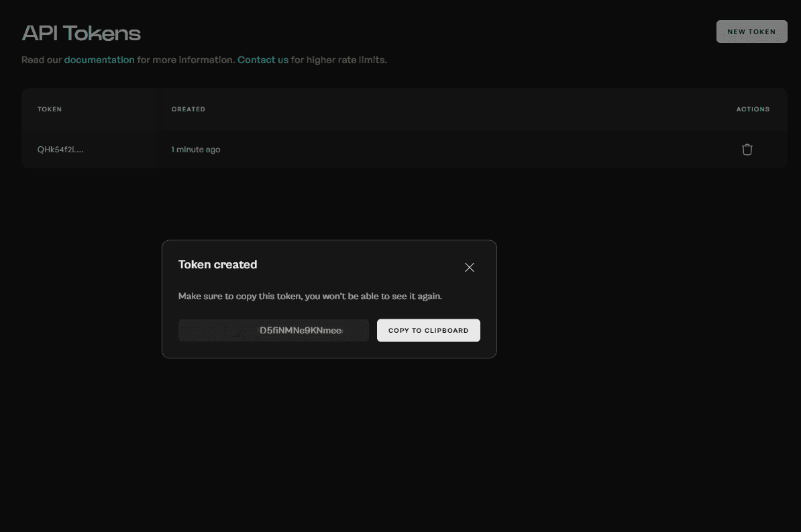
Task: Select the API Tokens page heading
Action: [x=81, y=34]
